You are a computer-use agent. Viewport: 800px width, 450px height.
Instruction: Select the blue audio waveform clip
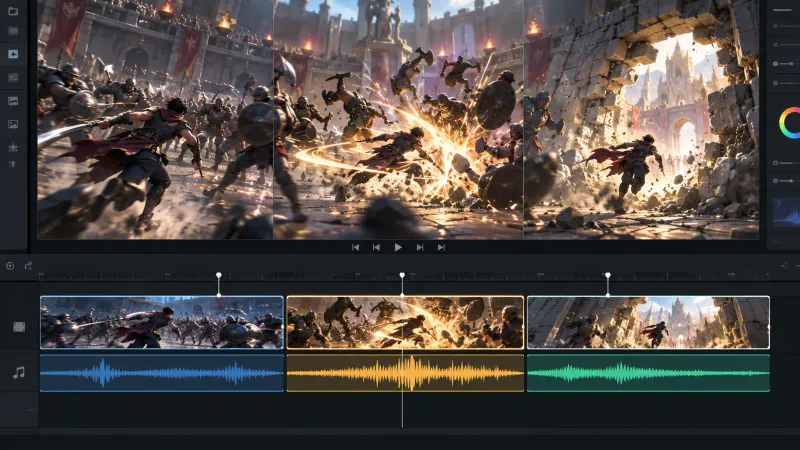point(162,373)
